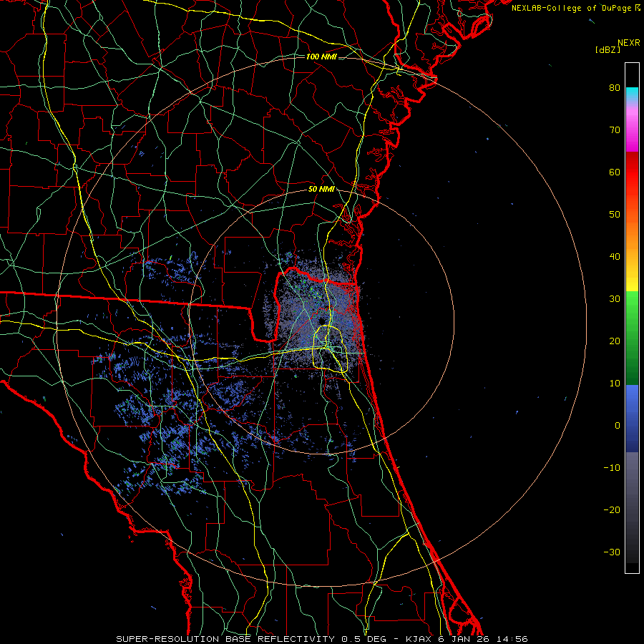Click the -10 dBZ scale value
Image resolution: width=644 pixels, height=644 pixels.
pyautogui.click(x=612, y=468)
